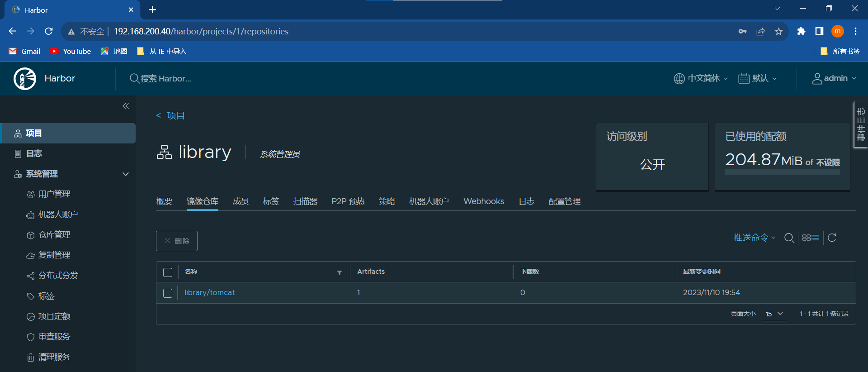This screenshot has width=868, height=372.
Task: Check the library/tomcat row checkbox
Action: [168, 293]
